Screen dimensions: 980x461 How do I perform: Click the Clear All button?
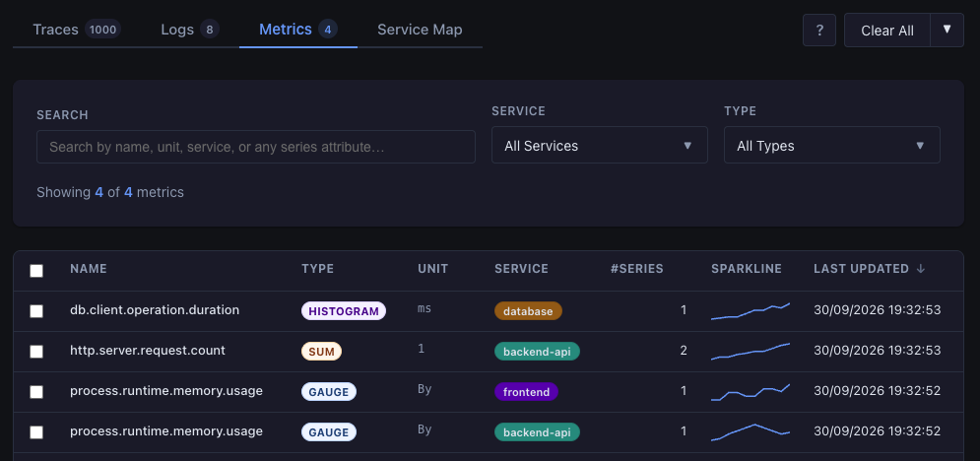pyautogui.click(x=886, y=30)
